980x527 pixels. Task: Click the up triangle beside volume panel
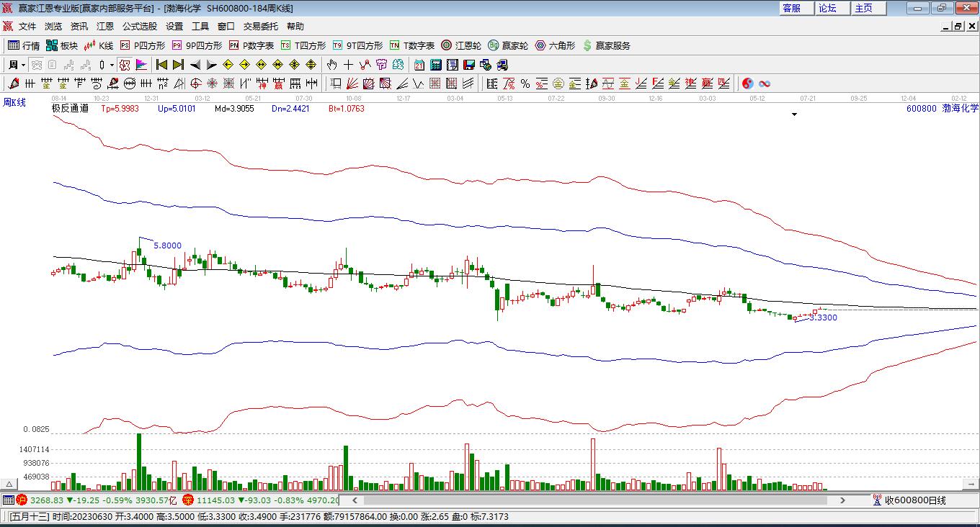pos(9,485)
